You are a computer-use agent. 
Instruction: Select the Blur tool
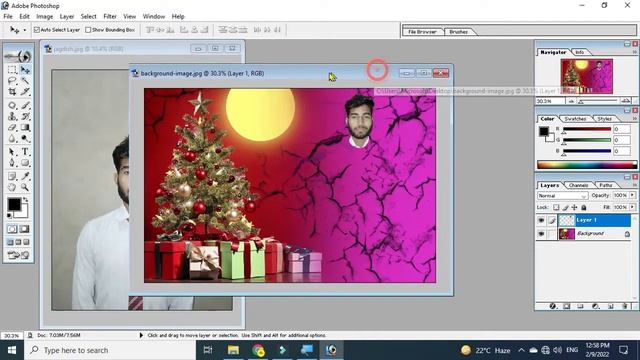(x=12, y=138)
